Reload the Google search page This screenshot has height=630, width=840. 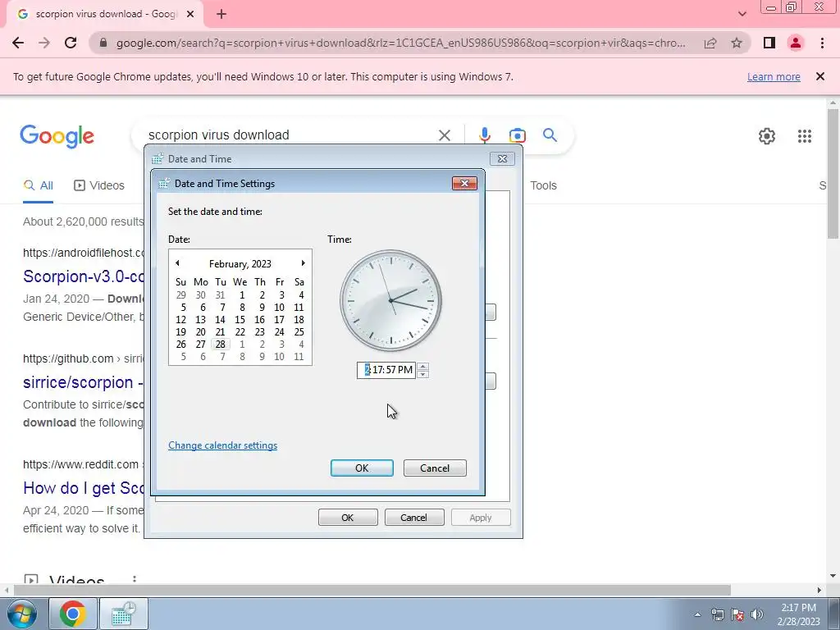(x=71, y=43)
